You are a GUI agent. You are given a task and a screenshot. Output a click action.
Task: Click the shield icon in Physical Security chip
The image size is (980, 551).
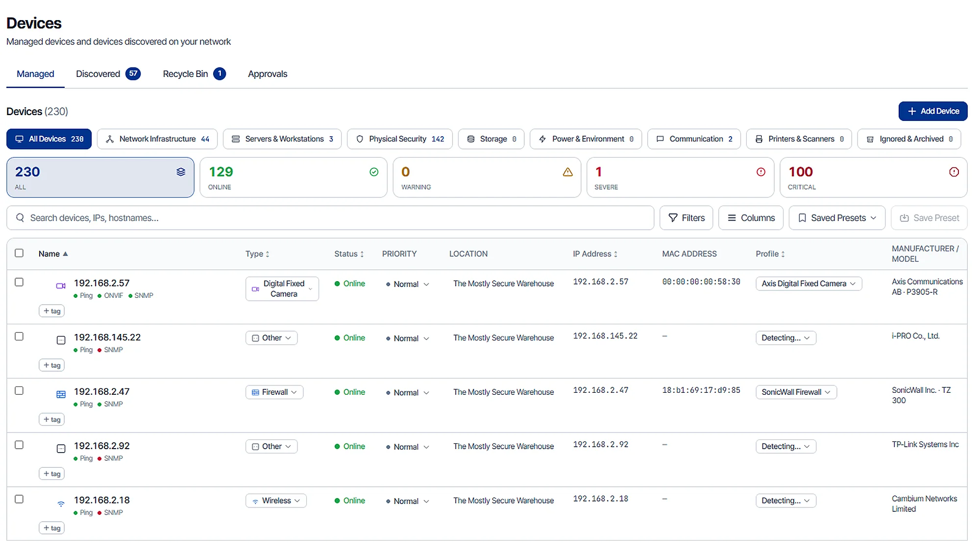click(360, 139)
